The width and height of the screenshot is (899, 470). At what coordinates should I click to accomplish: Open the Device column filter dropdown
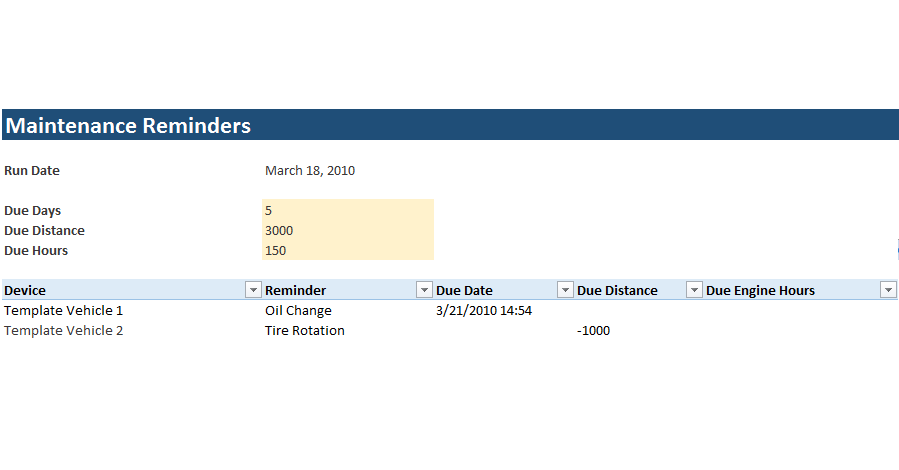pyautogui.click(x=253, y=290)
